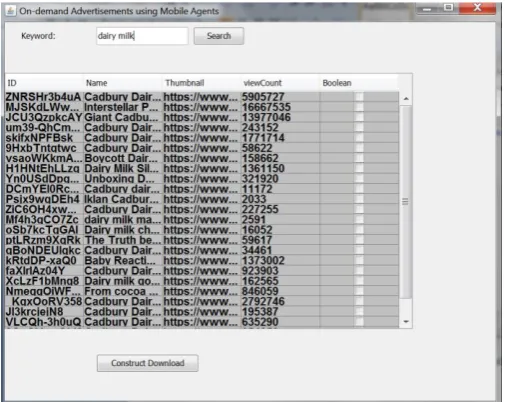Toggle the checkbox in row VLCQh-3h0uQ
Viewport: 505px width, 402px height.
[x=359, y=322]
